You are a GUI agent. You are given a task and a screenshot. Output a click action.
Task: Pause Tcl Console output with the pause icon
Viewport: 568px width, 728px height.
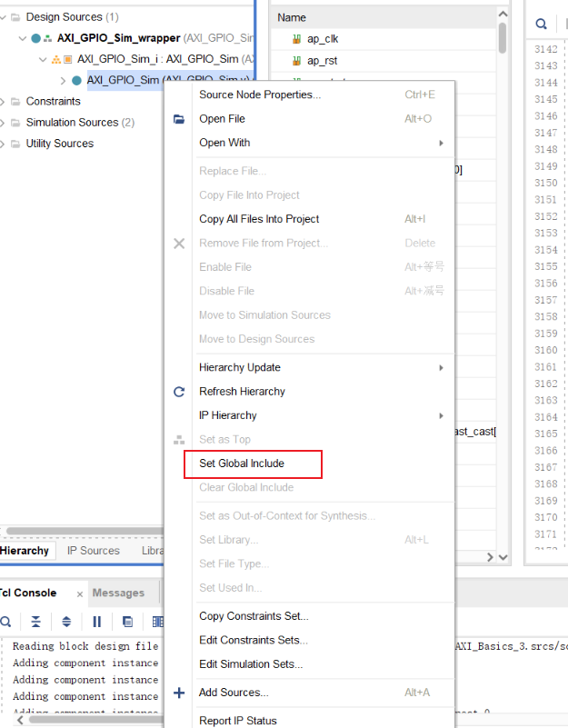point(96,622)
